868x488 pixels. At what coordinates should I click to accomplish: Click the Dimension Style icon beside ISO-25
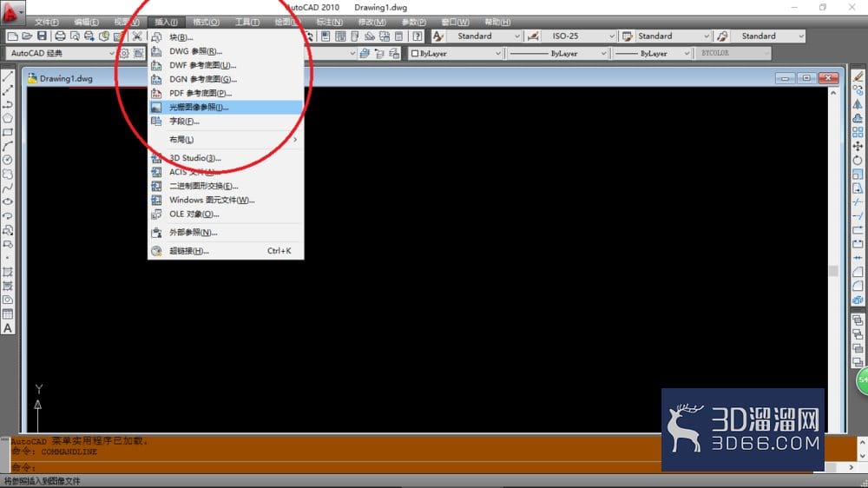tap(533, 36)
